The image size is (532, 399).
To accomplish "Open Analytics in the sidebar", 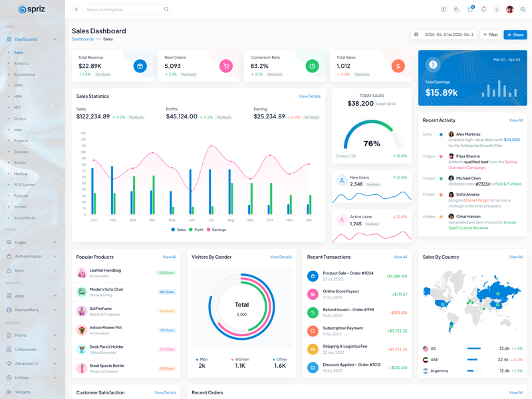I will coord(22,63).
